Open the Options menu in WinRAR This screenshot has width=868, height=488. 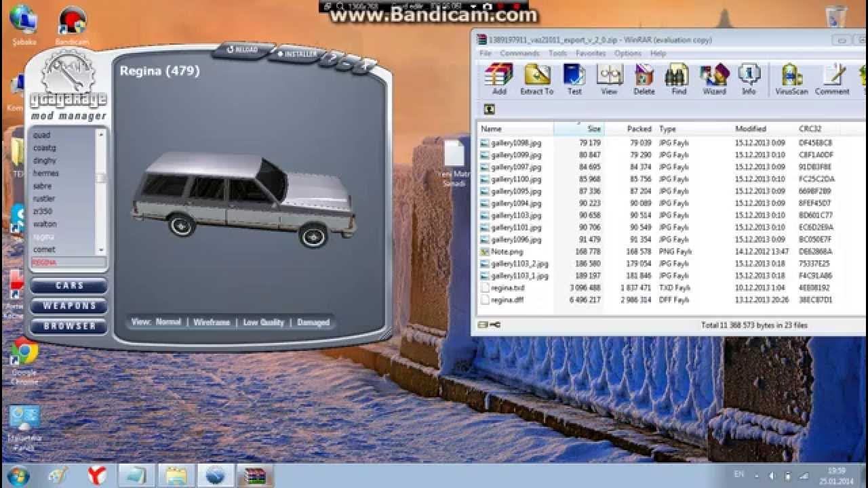[627, 54]
